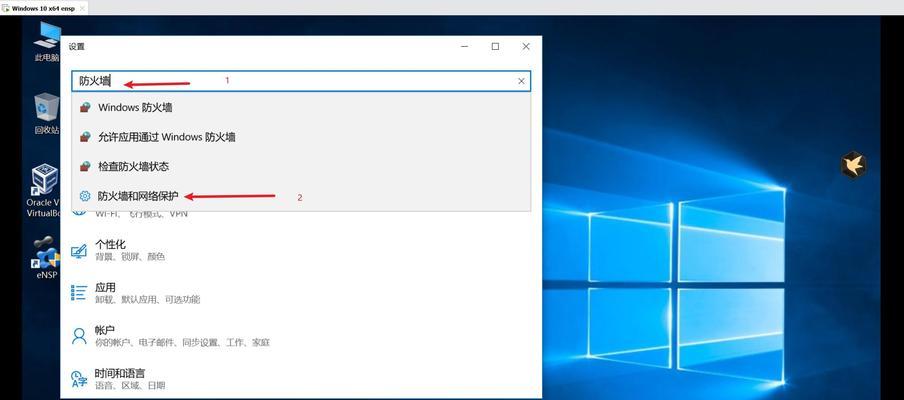Click firewall icon beside 检查防火墙状态
The width and height of the screenshot is (904, 400).
click(85, 167)
